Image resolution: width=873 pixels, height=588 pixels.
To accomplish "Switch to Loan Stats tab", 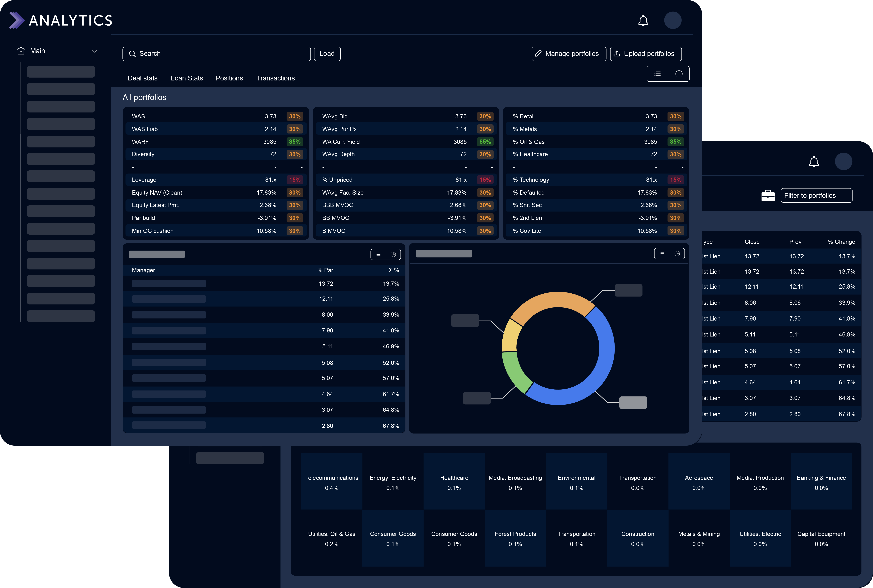I will pyautogui.click(x=187, y=78).
